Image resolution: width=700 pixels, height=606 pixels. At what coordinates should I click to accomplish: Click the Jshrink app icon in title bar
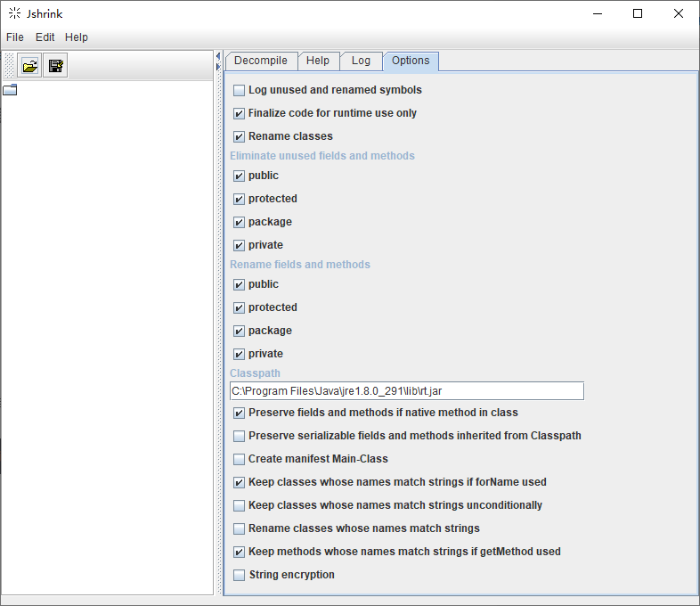pos(14,13)
